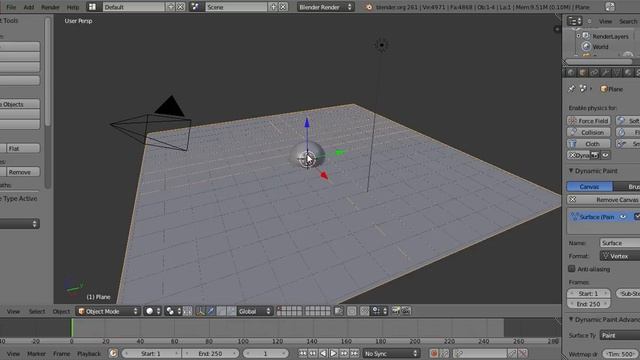Delete keyframe using crossed key icon
Viewport: 640px width, 360px height.
pos(522,353)
